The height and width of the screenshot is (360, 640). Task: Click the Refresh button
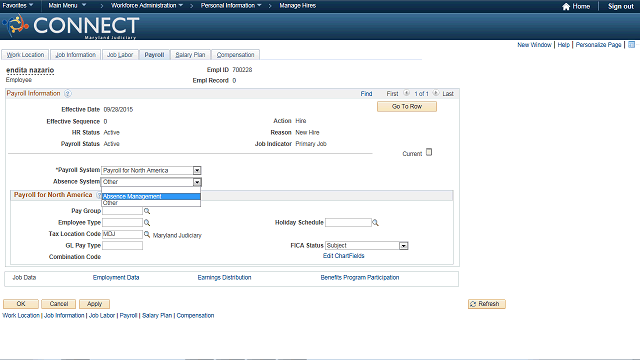pyautogui.click(x=487, y=304)
